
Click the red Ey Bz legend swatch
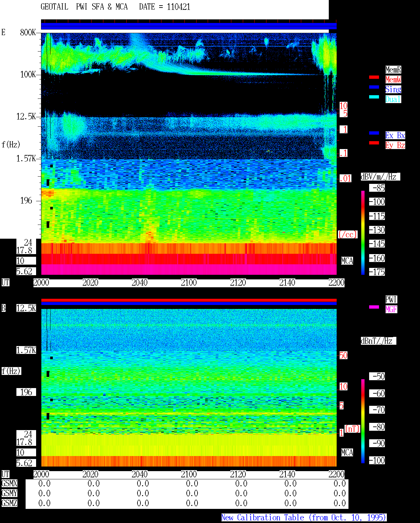(374, 143)
